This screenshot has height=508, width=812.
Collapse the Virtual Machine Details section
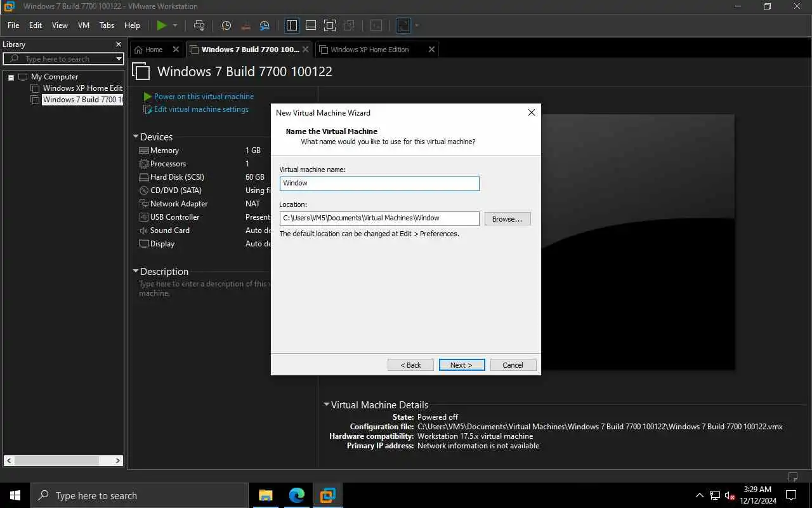coord(327,405)
